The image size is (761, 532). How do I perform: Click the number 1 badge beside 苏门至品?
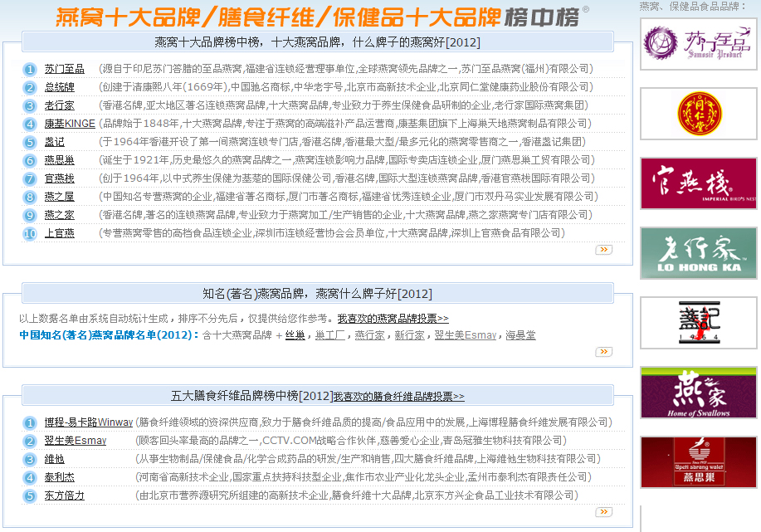coord(30,70)
